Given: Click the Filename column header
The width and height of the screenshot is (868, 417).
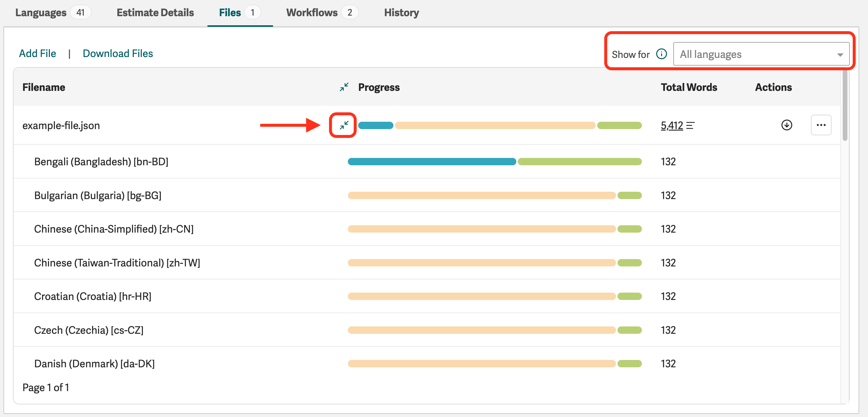Looking at the screenshot, I should click(x=44, y=87).
